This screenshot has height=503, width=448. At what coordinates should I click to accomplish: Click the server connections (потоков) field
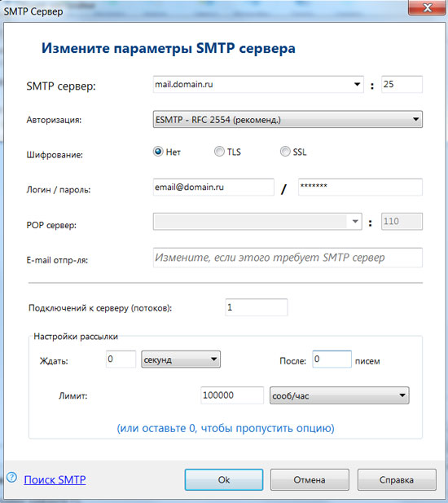click(x=257, y=307)
